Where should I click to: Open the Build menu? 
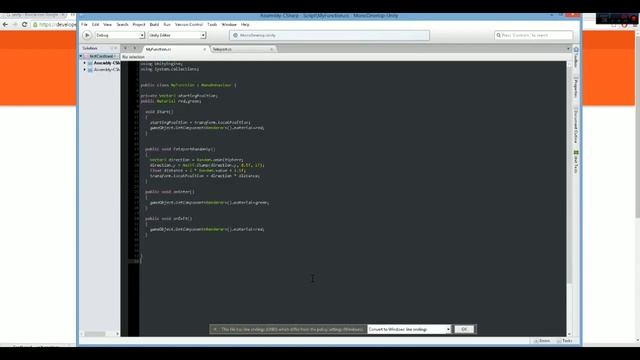coord(154,24)
